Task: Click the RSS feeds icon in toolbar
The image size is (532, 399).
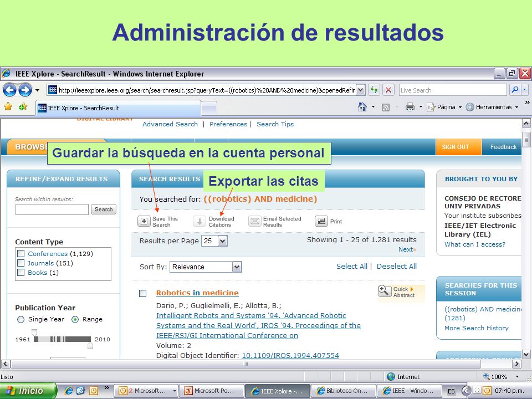Action: (x=386, y=108)
